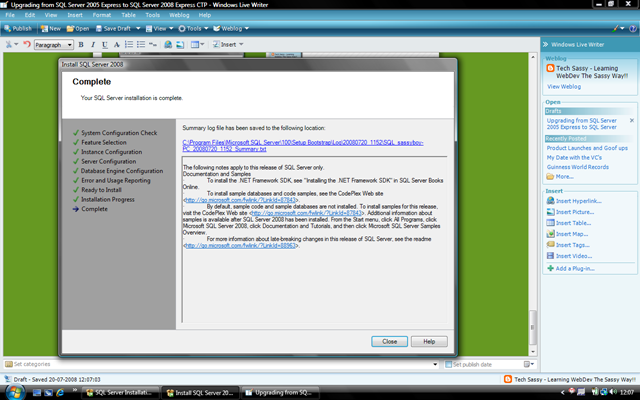Open the Weblog menu in menu bar
640x400 pixels.
[x=179, y=15]
